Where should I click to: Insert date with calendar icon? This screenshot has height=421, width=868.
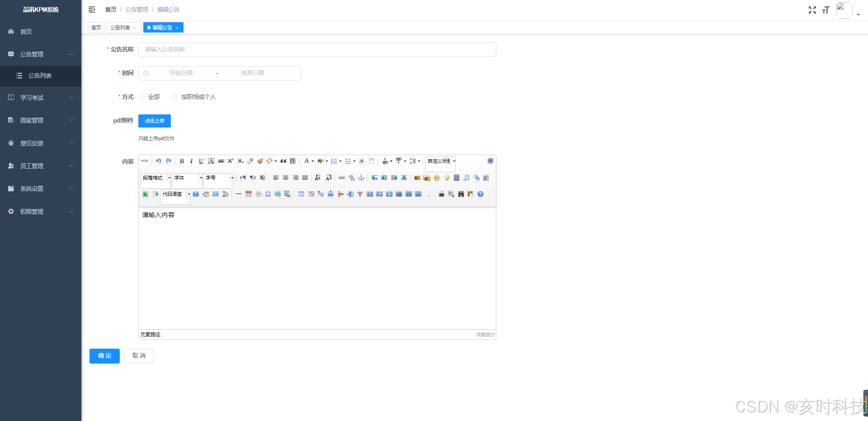pyautogui.click(x=249, y=194)
